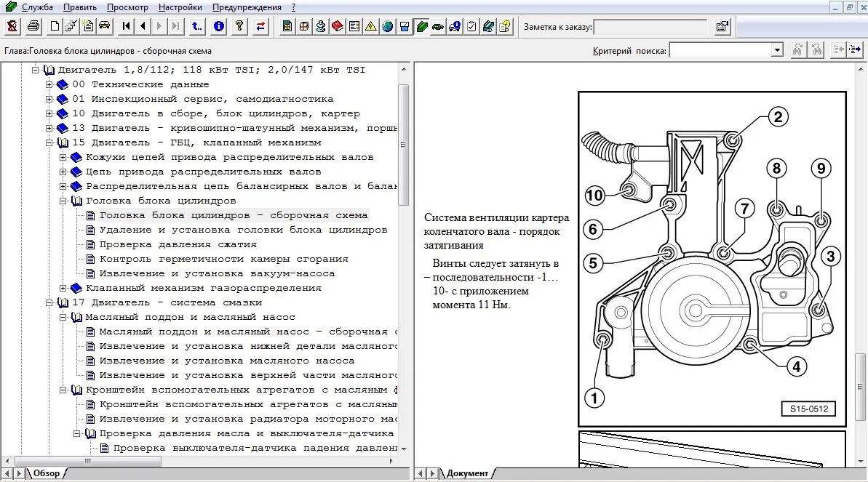Open the checklist clipboard icon

[471, 26]
